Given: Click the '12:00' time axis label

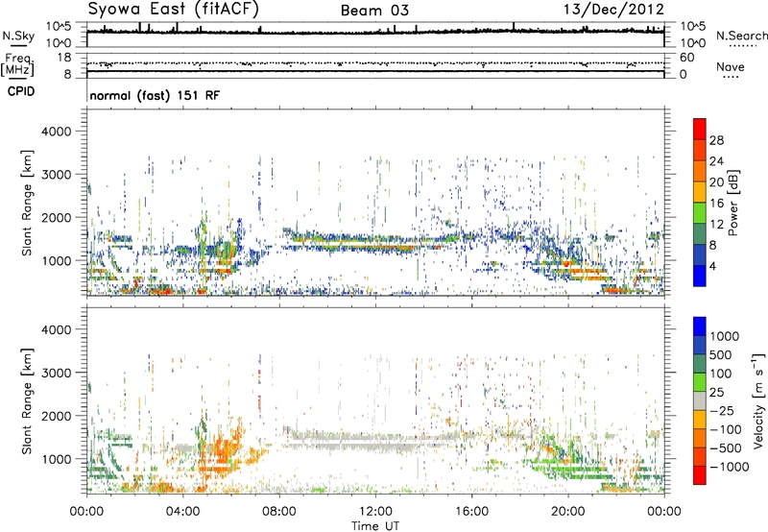Looking at the screenshot, I should (x=375, y=512).
